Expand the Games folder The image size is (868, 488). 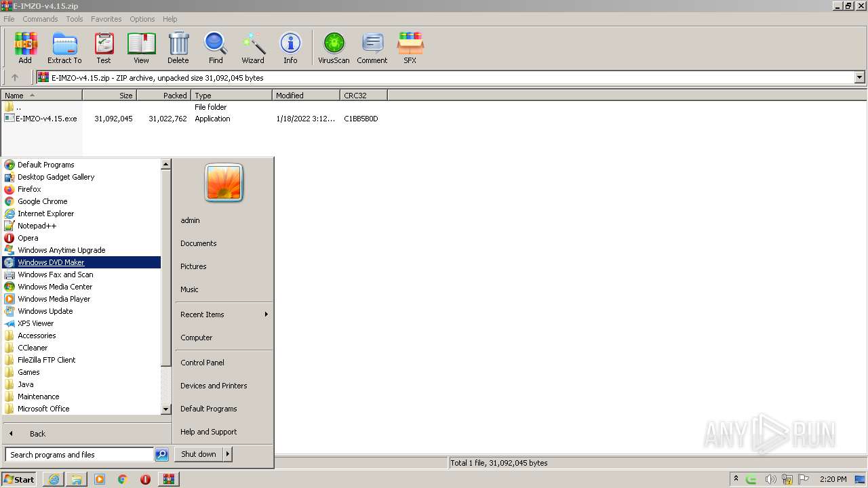[x=81, y=372]
